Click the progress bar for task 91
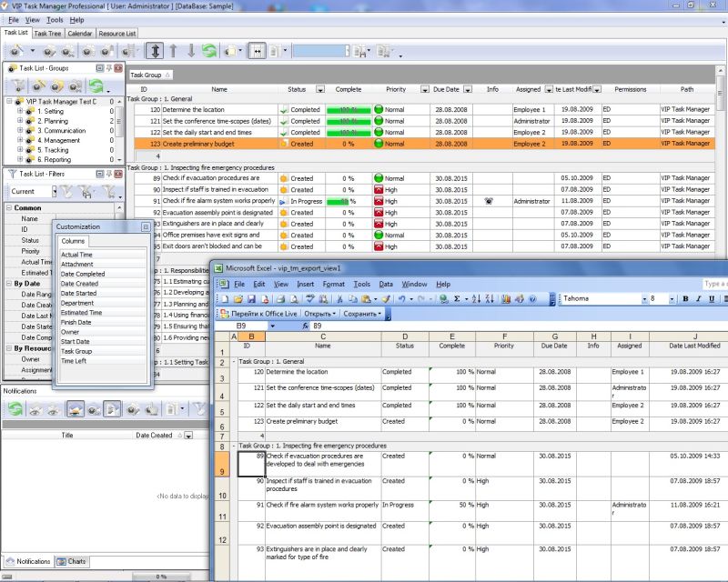 pyautogui.click(x=349, y=201)
